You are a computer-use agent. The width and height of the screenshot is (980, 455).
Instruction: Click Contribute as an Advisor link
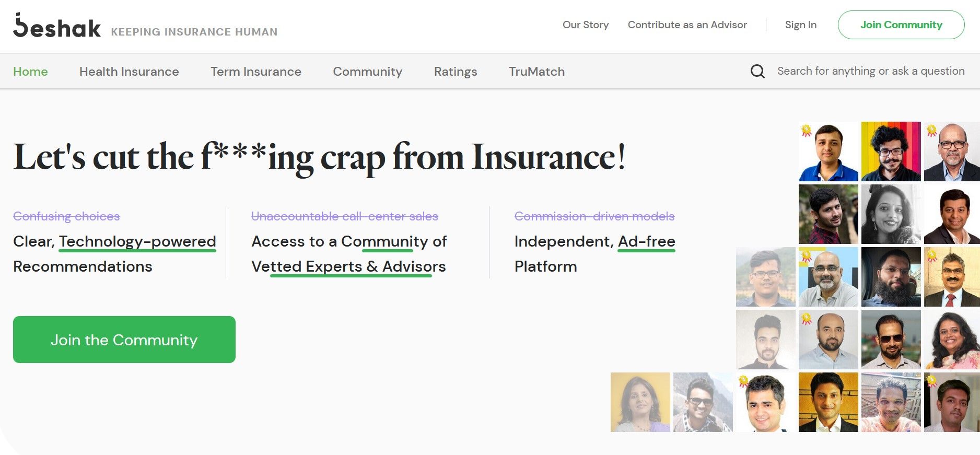click(687, 25)
